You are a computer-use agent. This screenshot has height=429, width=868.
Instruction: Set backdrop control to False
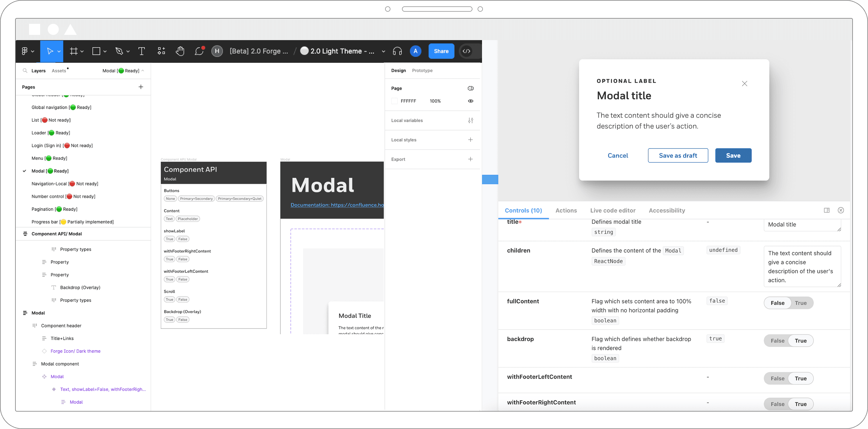click(x=777, y=341)
